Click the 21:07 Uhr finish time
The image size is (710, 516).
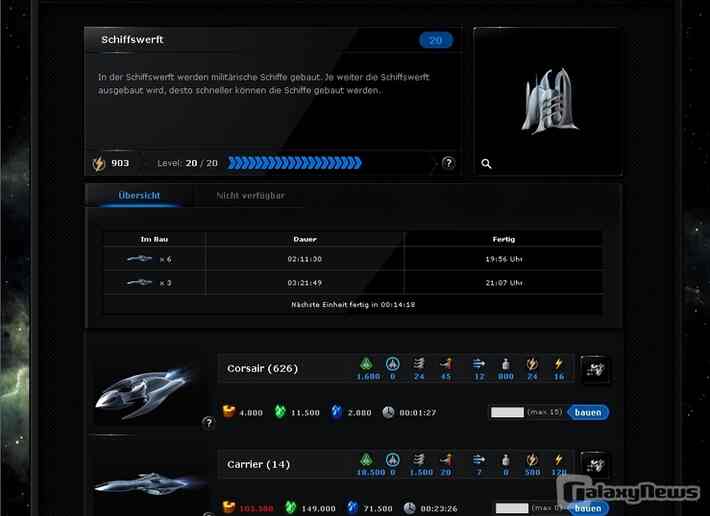click(504, 283)
